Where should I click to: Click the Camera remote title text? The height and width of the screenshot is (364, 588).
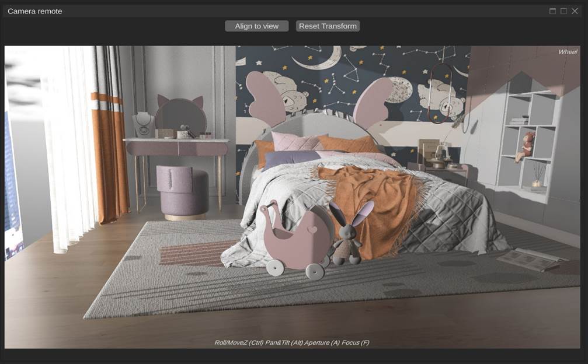(35, 11)
